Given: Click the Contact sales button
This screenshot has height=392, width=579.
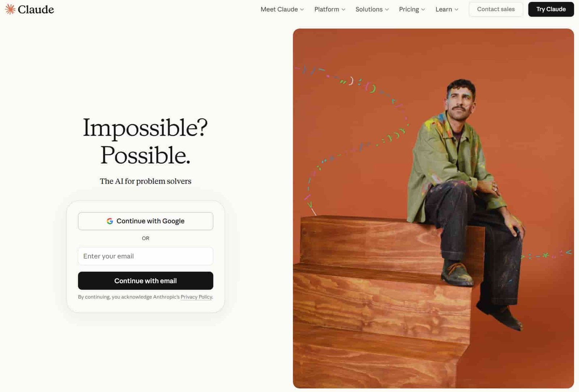Looking at the screenshot, I should [496, 9].
